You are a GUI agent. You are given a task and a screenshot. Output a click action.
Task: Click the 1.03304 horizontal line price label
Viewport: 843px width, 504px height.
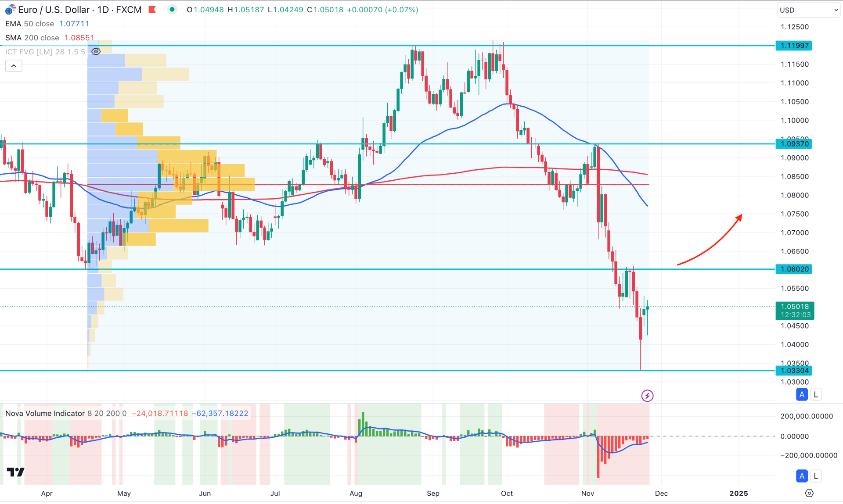pyautogui.click(x=794, y=371)
